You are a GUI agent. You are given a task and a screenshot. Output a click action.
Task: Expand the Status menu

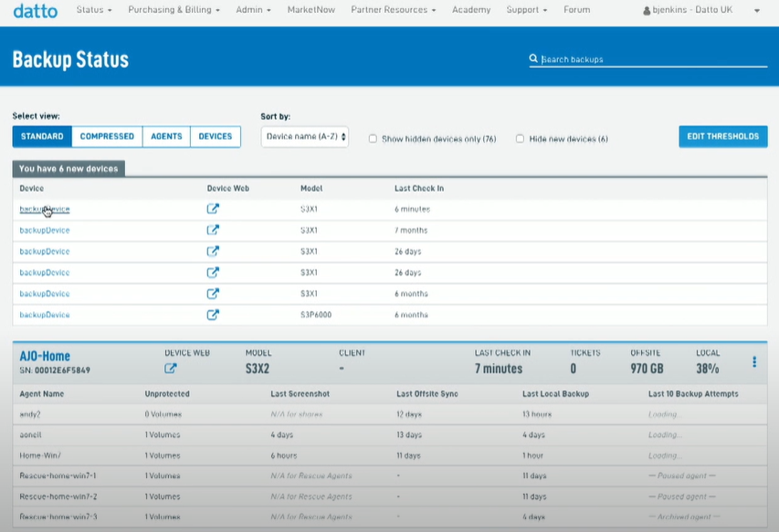pos(94,9)
